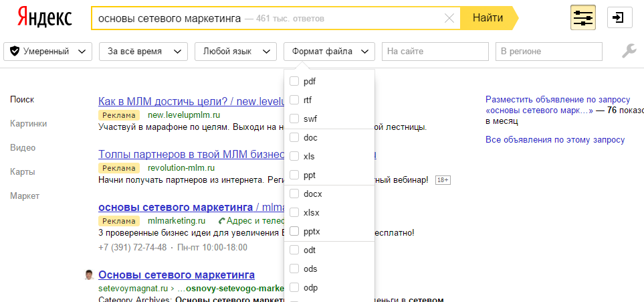Viewport: 644px width, 302px height.
Task: Collapse the Формат файла dropdown
Action: (329, 52)
